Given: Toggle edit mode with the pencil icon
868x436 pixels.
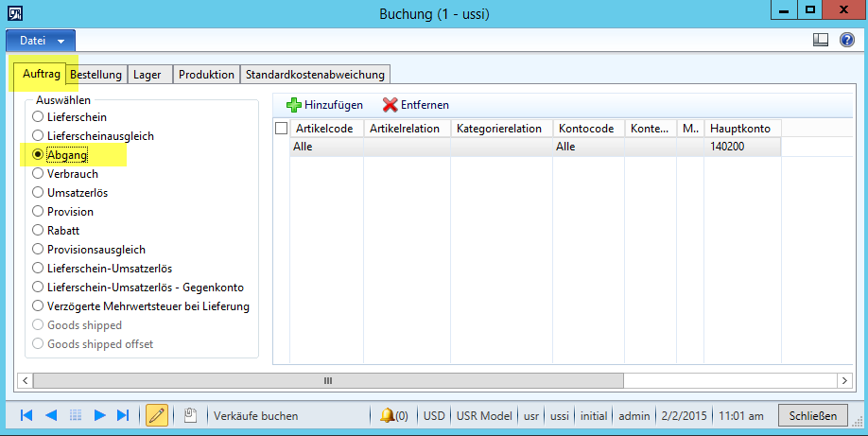Looking at the screenshot, I should (x=157, y=415).
